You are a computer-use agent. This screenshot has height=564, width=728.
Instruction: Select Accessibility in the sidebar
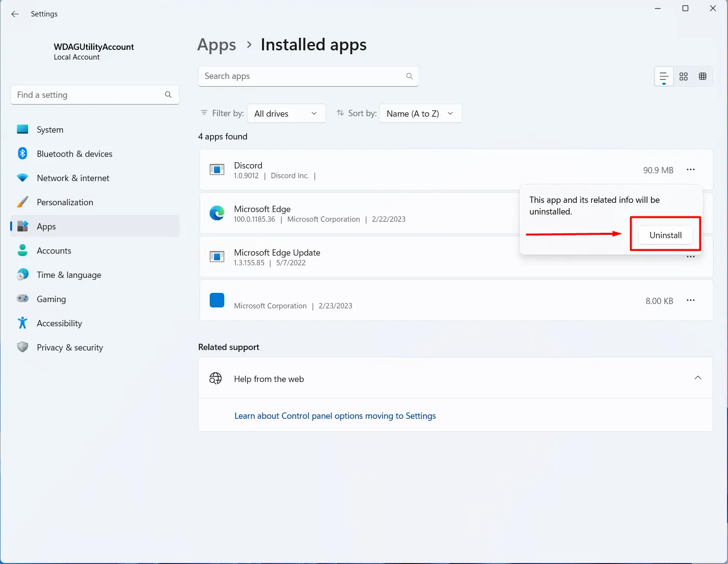[x=59, y=323]
